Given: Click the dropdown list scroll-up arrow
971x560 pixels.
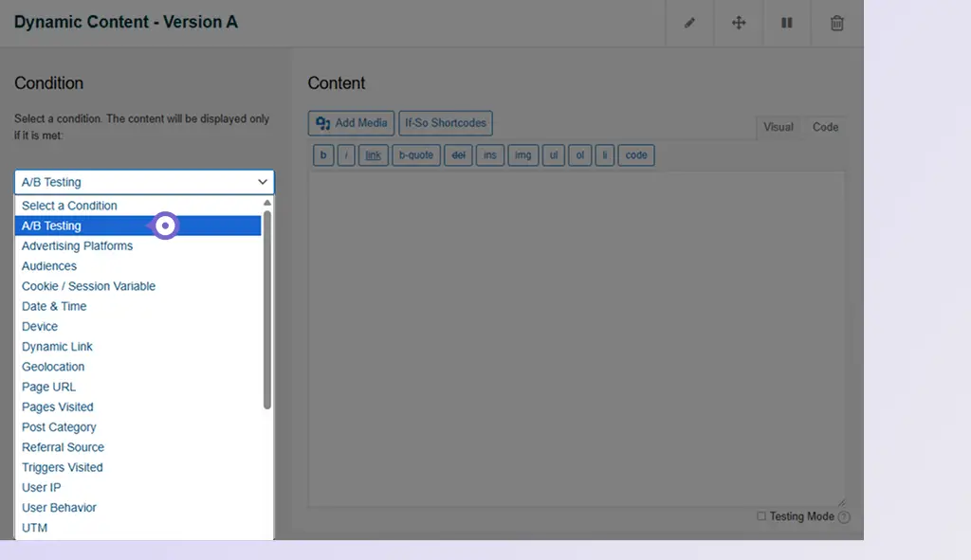Looking at the screenshot, I should coord(266,203).
